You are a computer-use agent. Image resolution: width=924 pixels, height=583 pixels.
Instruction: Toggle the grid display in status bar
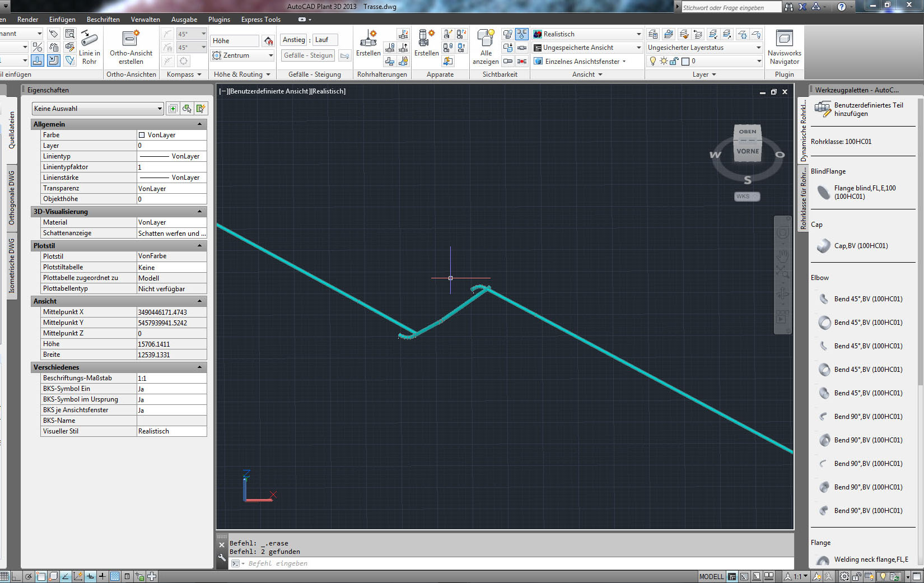4,576
